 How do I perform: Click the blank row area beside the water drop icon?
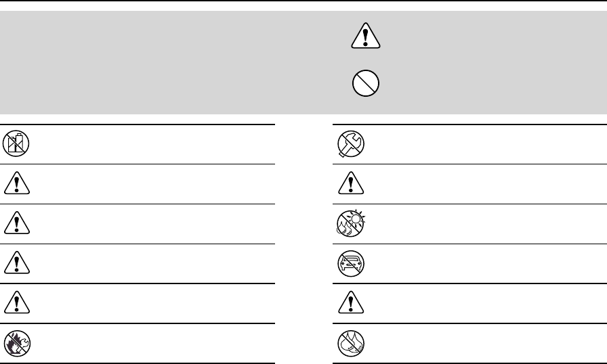click(x=481, y=342)
